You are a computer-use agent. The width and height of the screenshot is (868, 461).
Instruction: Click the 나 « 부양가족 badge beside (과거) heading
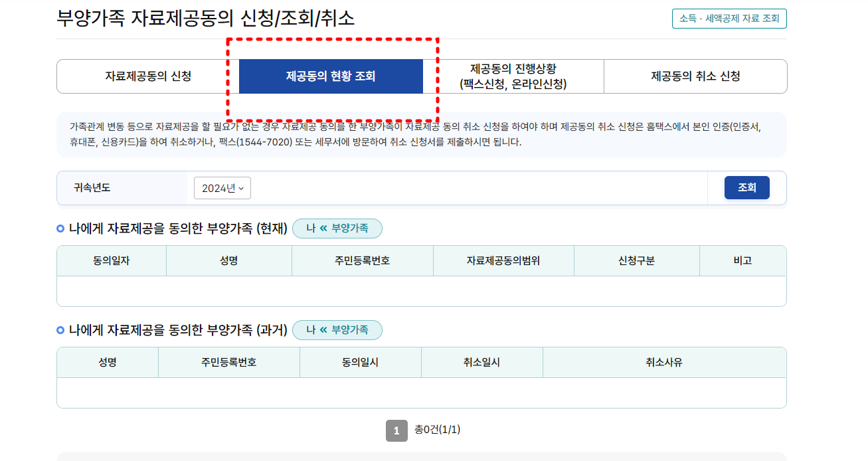pyautogui.click(x=337, y=330)
